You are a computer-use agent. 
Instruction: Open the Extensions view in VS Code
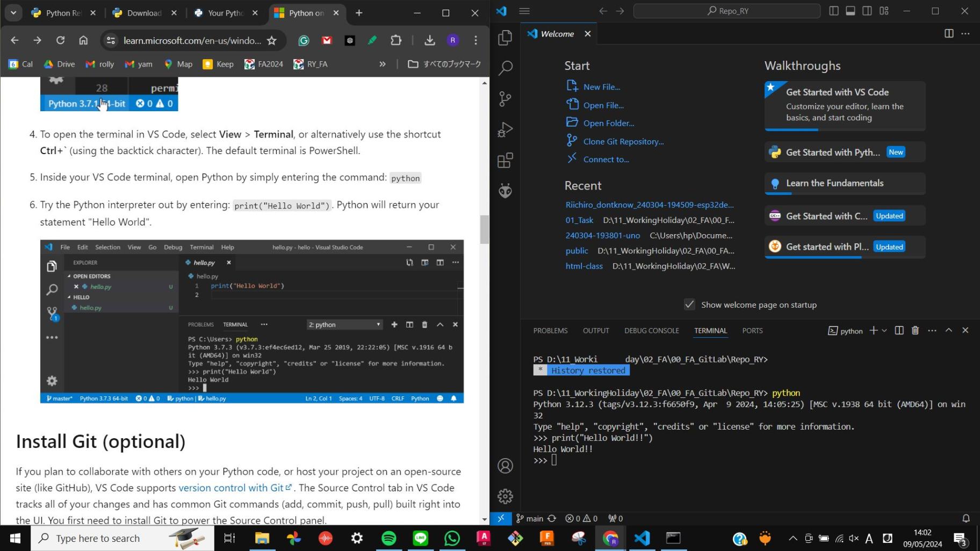(x=505, y=160)
